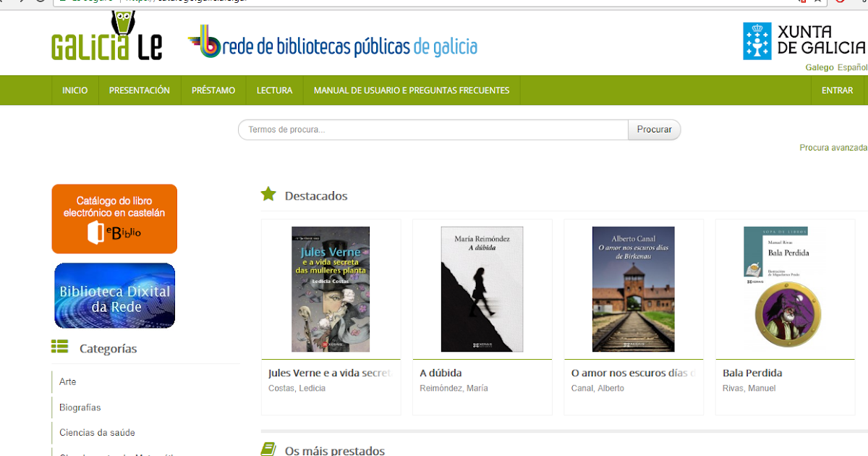This screenshot has height=456, width=868.
Task: Switch language to Español
Action: click(x=852, y=67)
